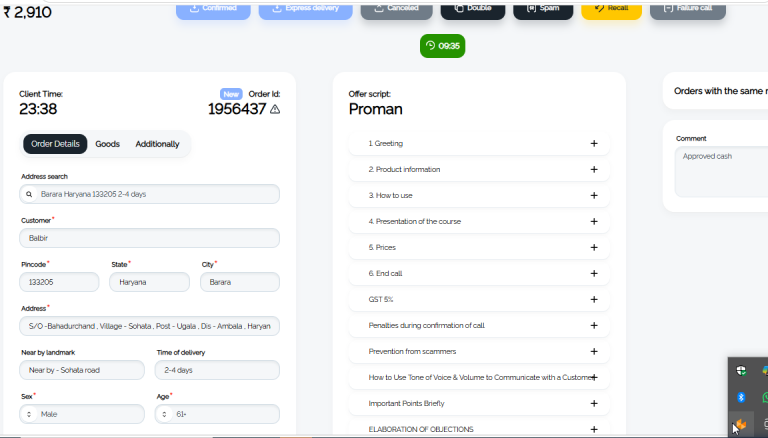This screenshot has height=438, width=768.
Task: Expand the GST 5% section
Action: (x=479, y=299)
